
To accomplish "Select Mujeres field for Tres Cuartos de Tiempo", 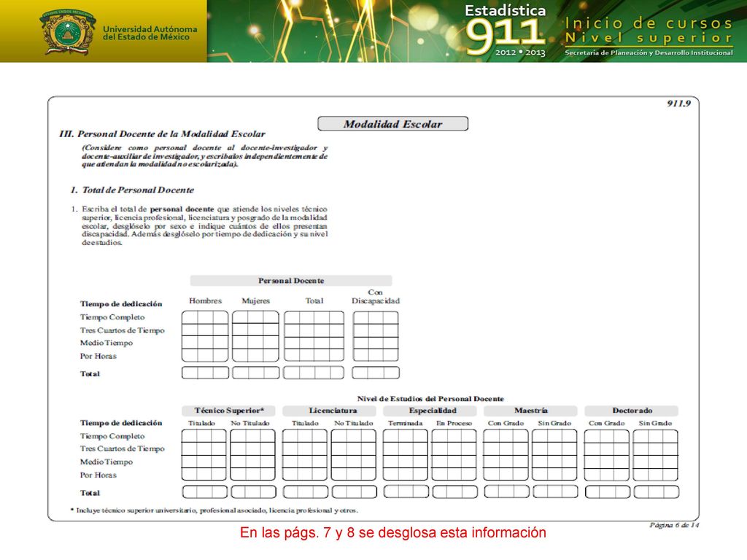I will [x=256, y=330].
